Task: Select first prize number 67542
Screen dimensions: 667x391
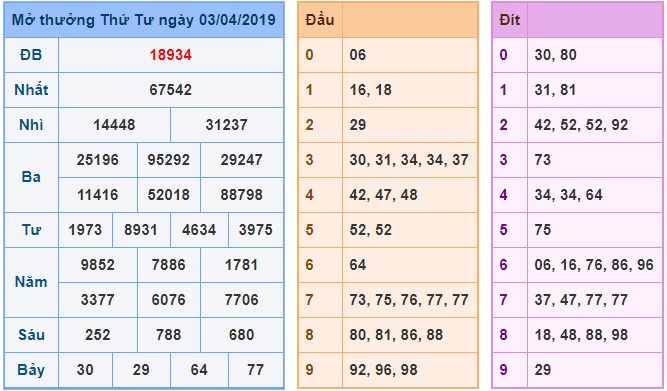Action: tap(171, 90)
